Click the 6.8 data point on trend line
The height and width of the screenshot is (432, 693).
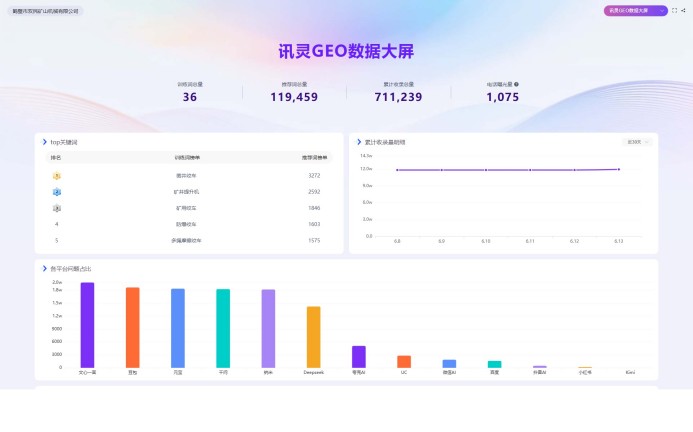tap(397, 170)
